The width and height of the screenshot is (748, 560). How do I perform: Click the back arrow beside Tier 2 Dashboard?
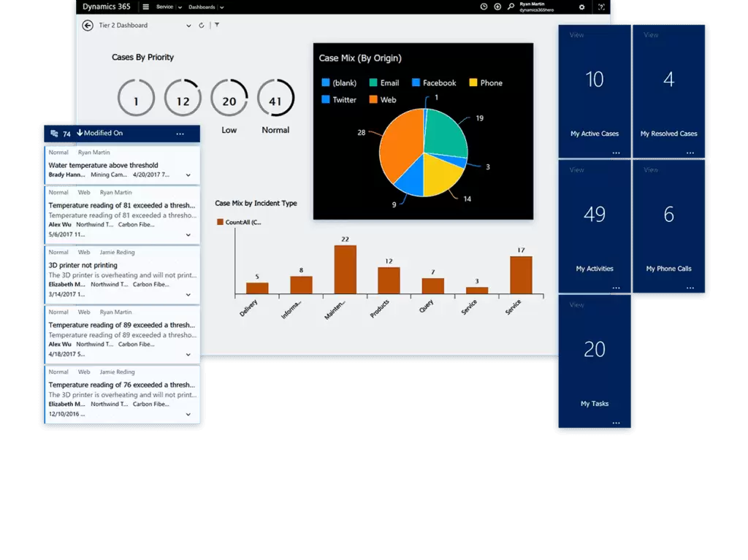[88, 26]
